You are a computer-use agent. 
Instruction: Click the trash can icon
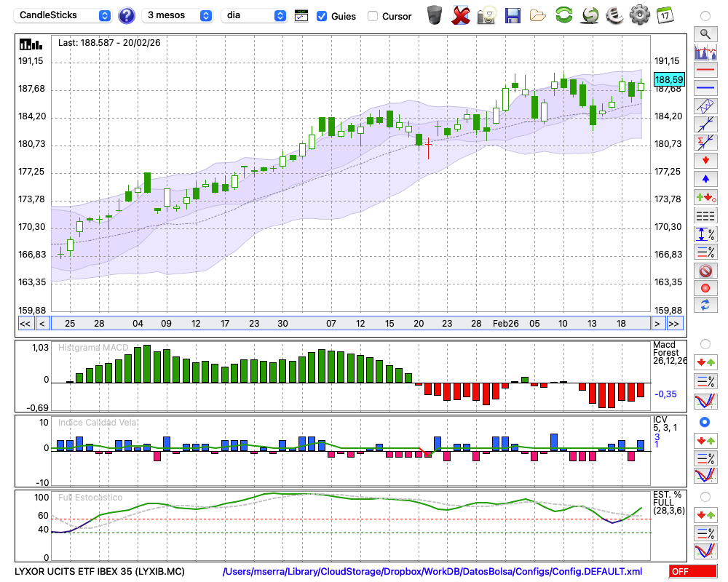pyautogui.click(x=435, y=15)
